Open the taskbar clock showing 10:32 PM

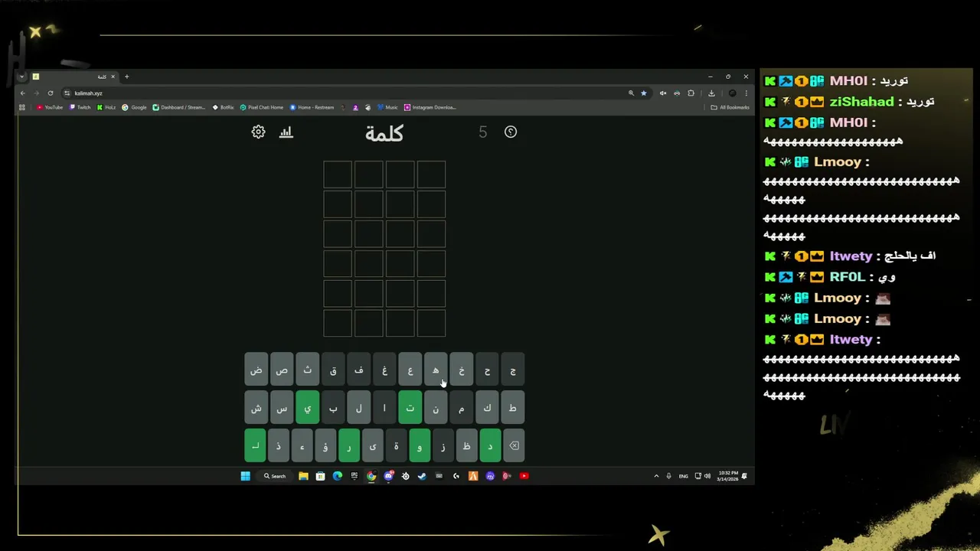[727, 476]
